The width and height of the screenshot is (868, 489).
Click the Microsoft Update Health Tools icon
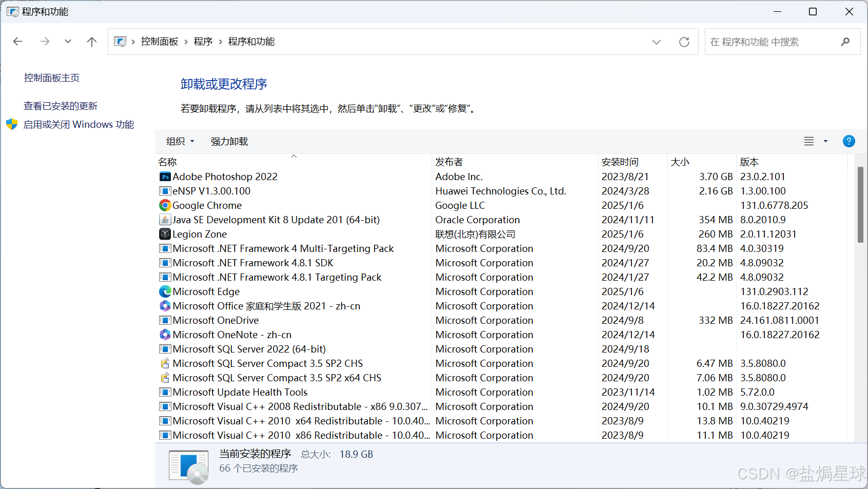pyautogui.click(x=165, y=393)
